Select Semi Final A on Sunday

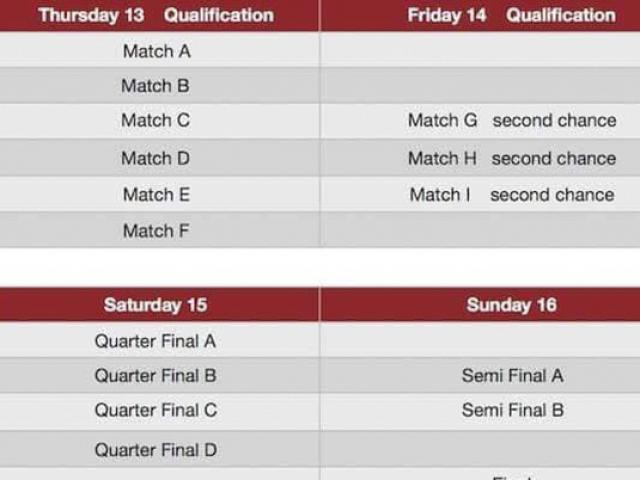pos(512,376)
